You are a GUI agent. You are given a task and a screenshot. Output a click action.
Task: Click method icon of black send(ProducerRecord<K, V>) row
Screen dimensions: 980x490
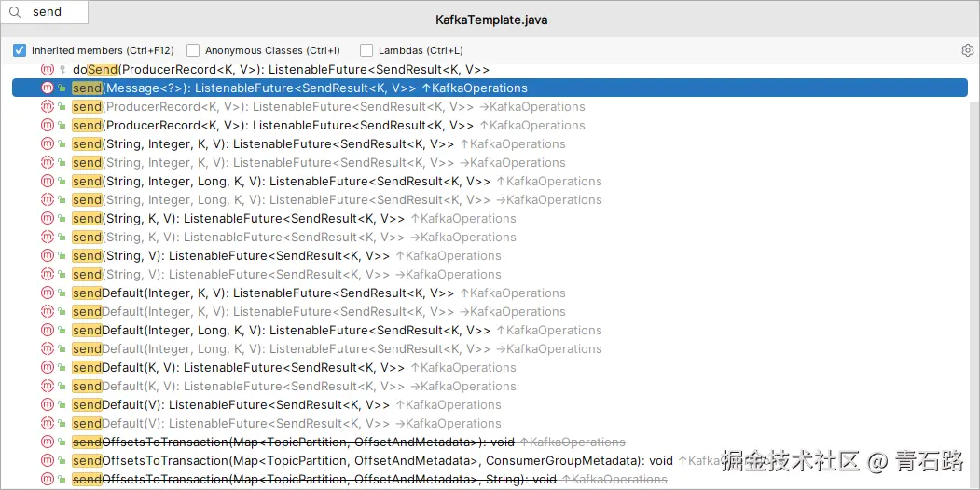tap(48, 125)
